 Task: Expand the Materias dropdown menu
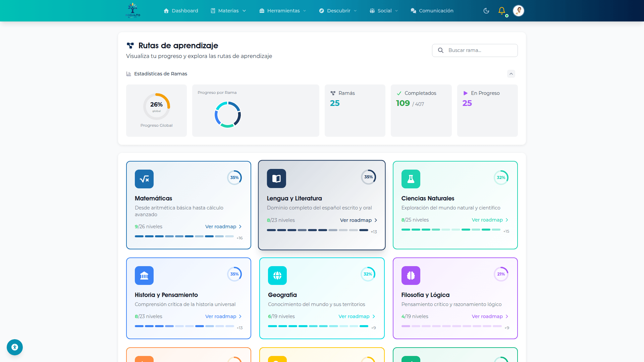228,11
